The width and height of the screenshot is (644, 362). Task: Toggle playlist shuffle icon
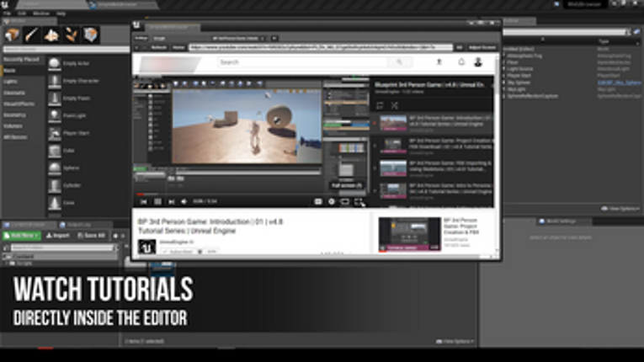click(394, 105)
